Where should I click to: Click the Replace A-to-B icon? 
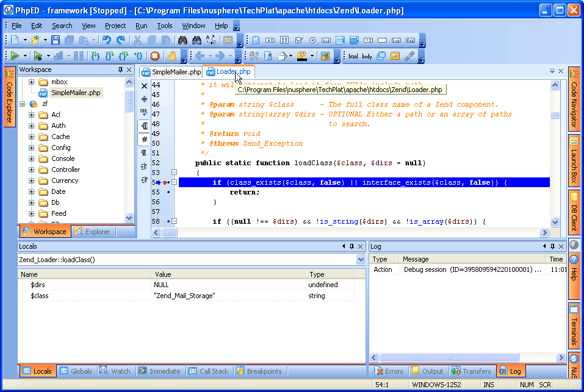(x=211, y=40)
